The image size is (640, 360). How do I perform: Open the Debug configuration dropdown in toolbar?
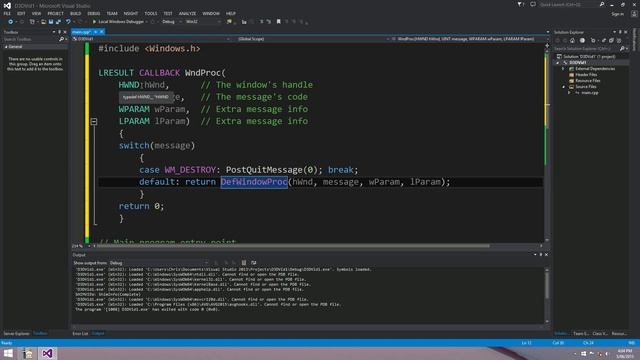click(x=171, y=22)
